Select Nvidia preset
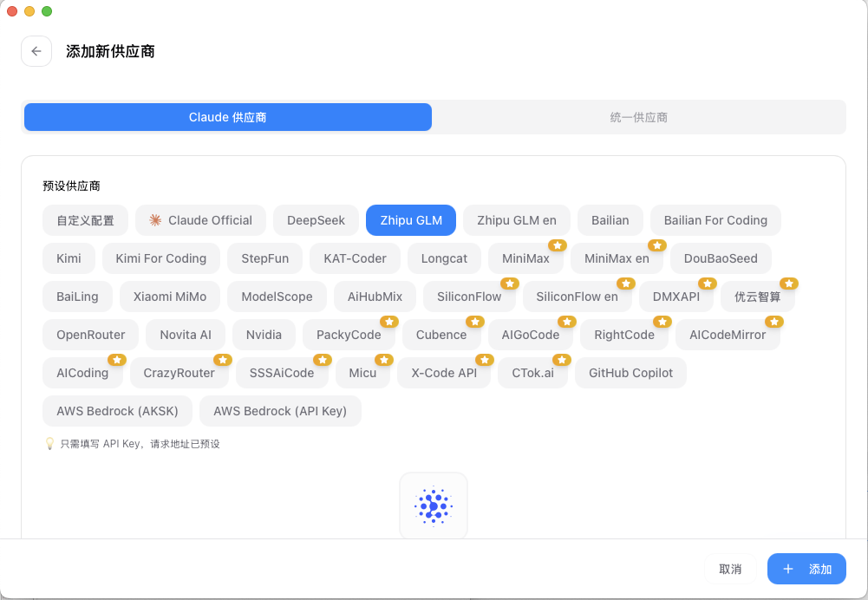Viewport: 868px width, 600px height. click(264, 335)
